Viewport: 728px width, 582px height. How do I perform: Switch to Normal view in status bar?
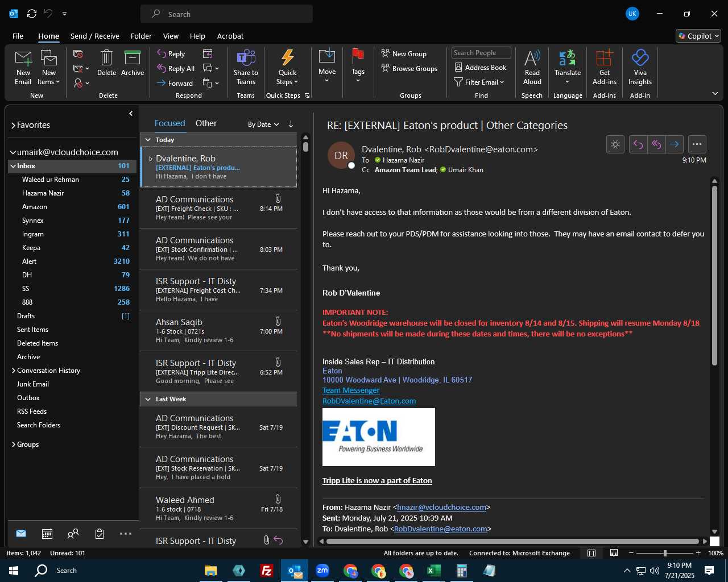pos(591,553)
